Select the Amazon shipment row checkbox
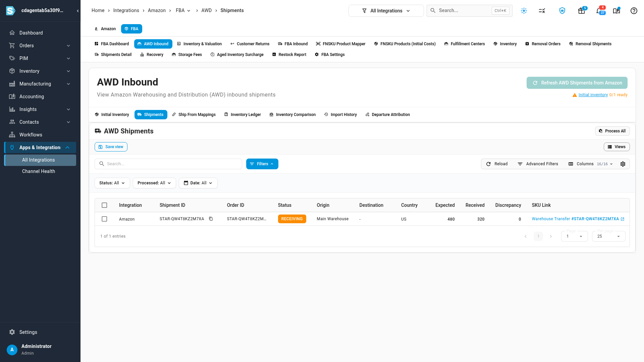This screenshot has width=644, height=362. click(x=104, y=219)
